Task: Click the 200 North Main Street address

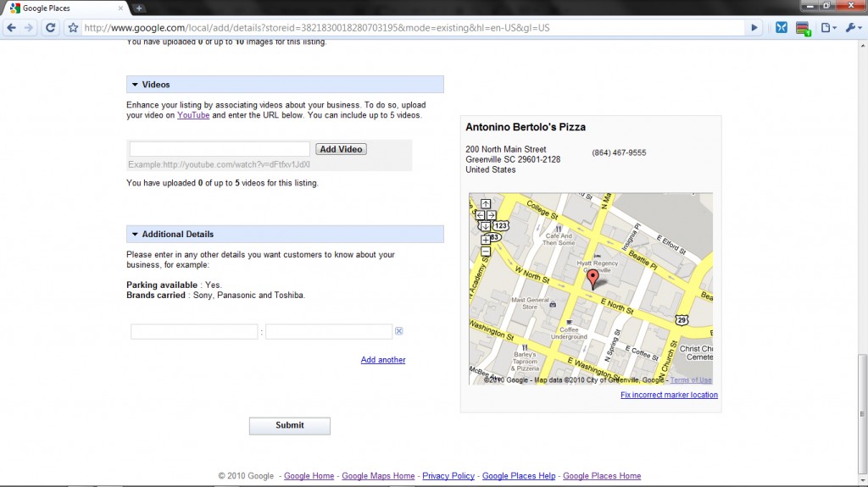Action: (505, 149)
